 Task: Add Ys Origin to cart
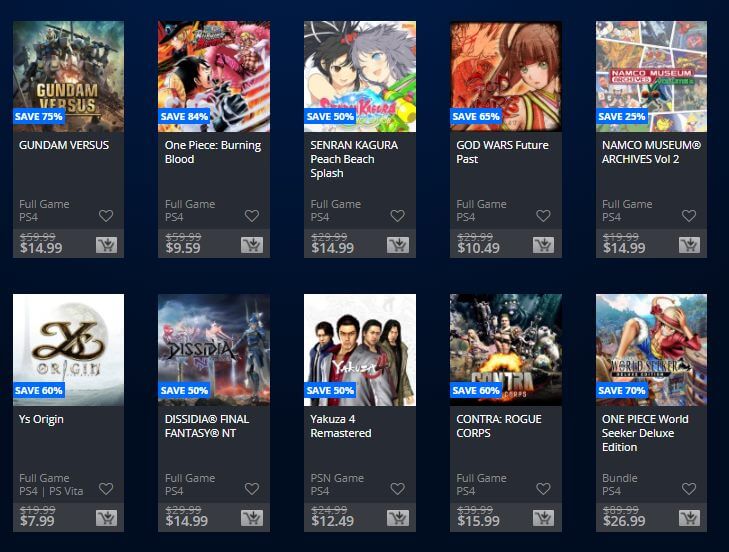pos(106,518)
